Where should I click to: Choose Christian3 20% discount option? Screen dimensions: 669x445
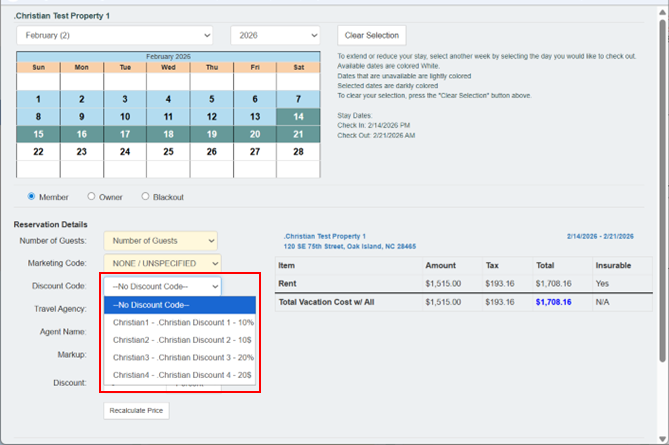coord(182,357)
